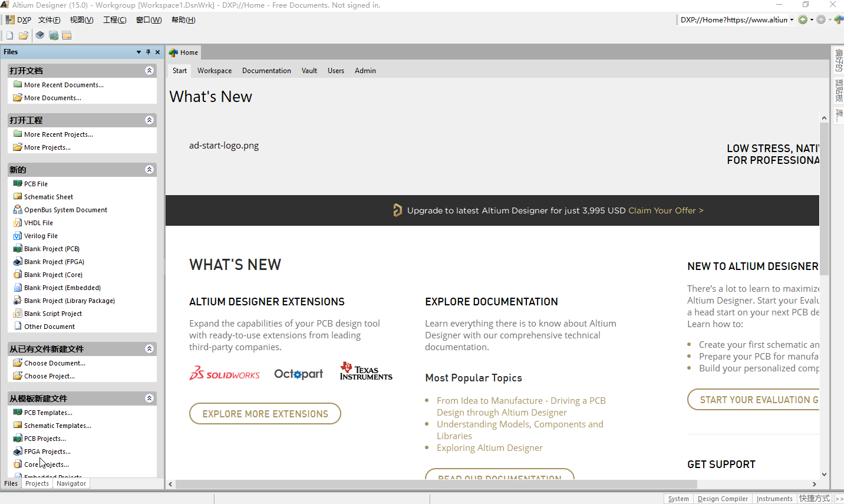844x504 pixels.
Task: Open the address bar URL dropdown
Action: pos(792,19)
